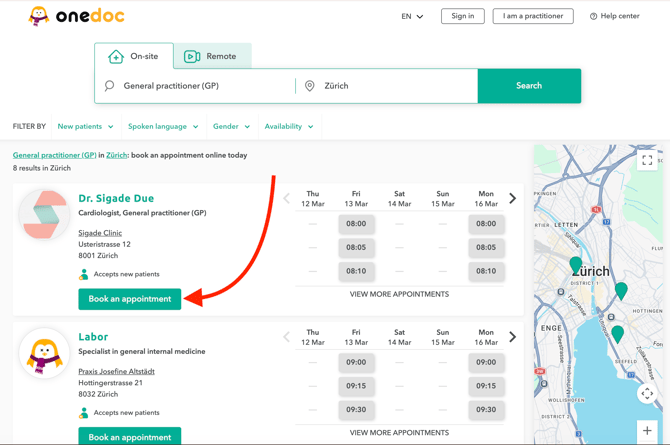Select the On-site tab
The image size is (670, 445).
click(133, 56)
